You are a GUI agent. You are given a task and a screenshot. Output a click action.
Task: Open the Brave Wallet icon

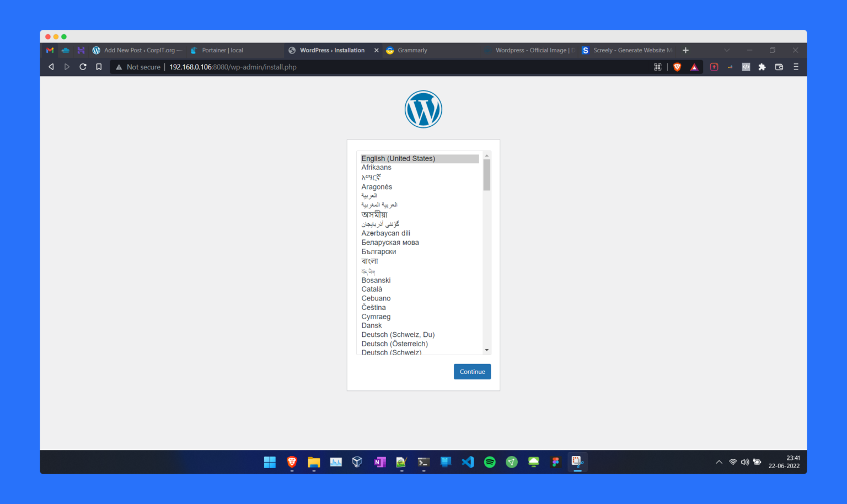click(x=779, y=67)
